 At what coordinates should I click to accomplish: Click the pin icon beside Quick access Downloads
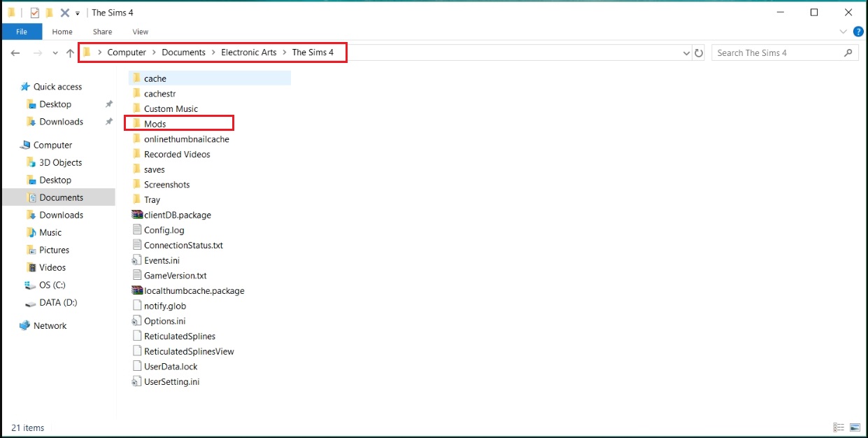108,122
